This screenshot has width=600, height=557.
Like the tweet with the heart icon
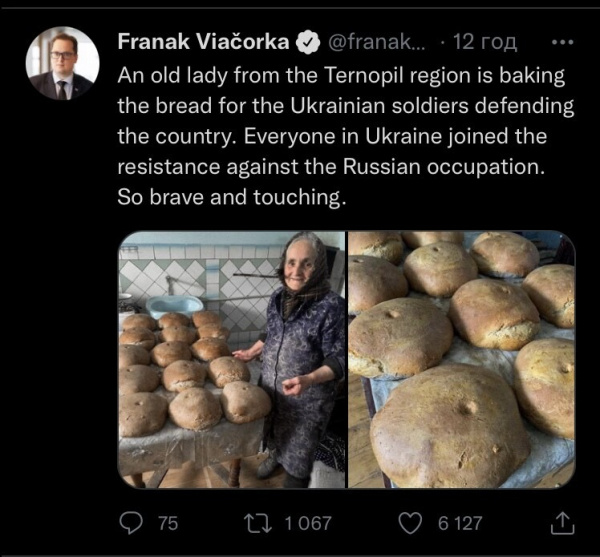coord(410,522)
